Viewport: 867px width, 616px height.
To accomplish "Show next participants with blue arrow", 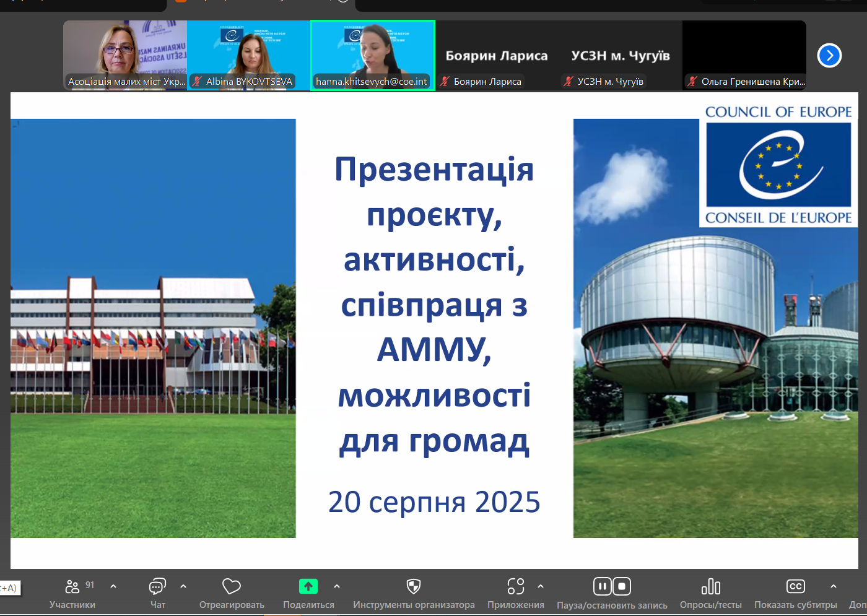I will [x=829, y=56].
